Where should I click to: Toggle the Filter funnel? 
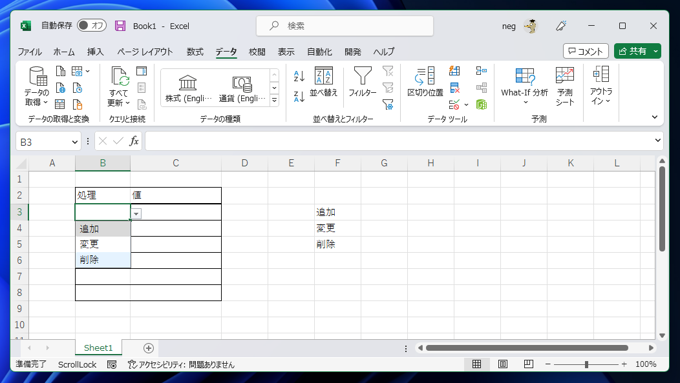tap(363, 76)
